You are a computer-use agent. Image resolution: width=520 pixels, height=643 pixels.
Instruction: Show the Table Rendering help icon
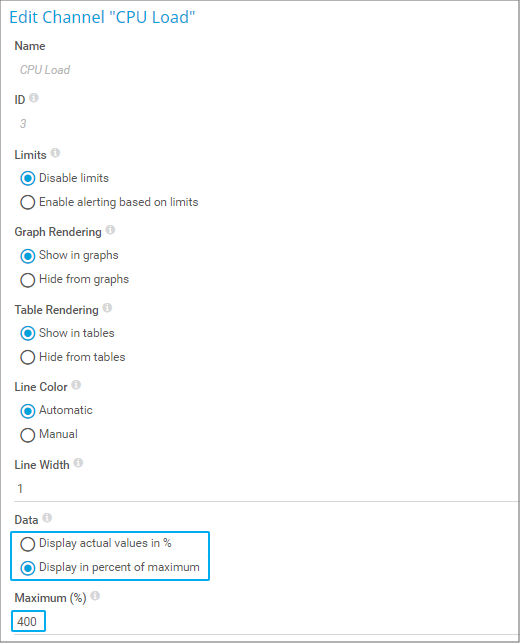(x=107, y=308)
